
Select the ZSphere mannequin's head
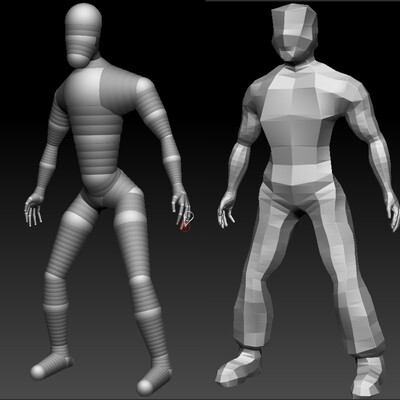pos(83,35)
